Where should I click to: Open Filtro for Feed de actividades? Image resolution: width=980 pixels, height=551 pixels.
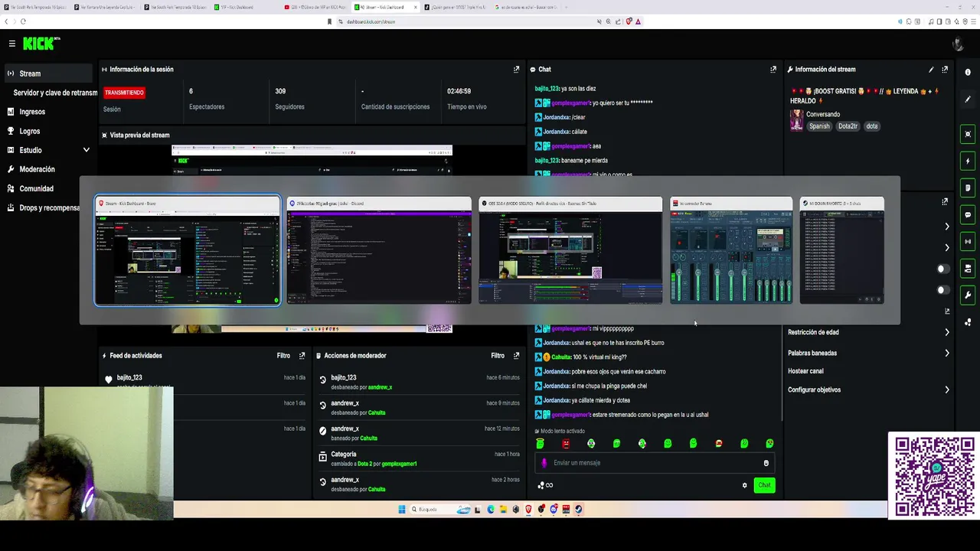pyautogui.click(x=283, y=356)
